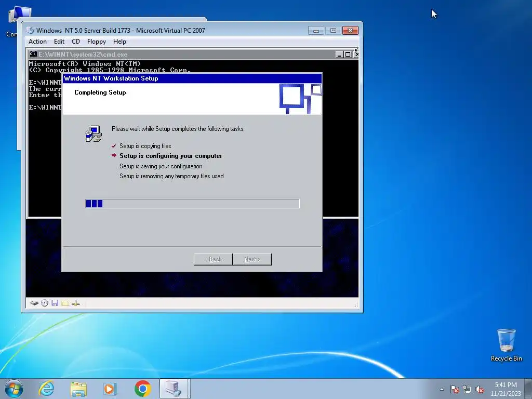Click the greyed Next button in Setup

(x=252, y=259)
